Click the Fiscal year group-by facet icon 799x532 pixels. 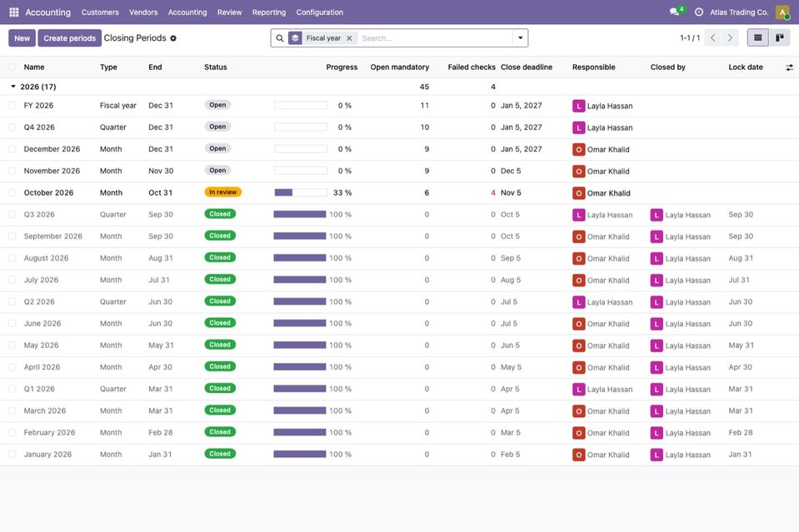pos(295,38)
